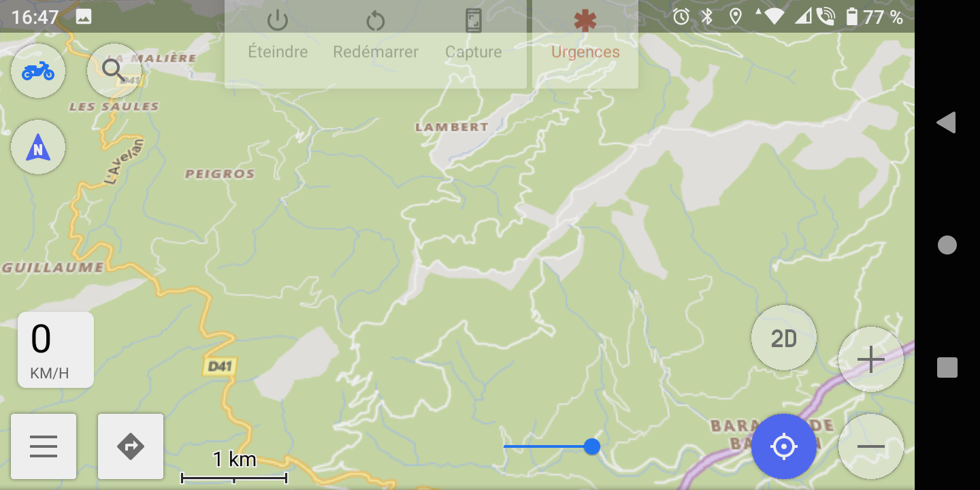
Task: Tap the 1 km scale ruler
Action: tap(234, 468)
